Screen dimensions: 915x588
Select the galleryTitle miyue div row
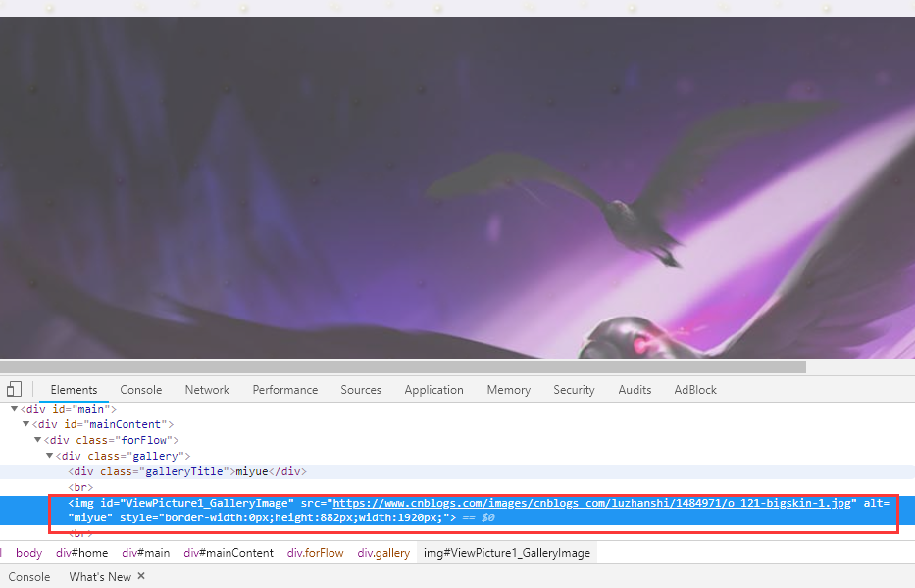pos(457,471)
